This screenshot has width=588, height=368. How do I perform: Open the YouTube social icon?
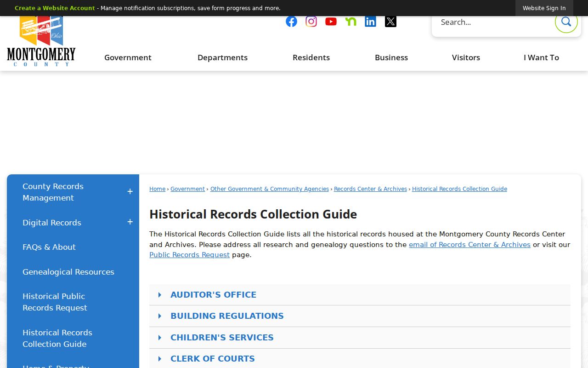pos(331,22)
